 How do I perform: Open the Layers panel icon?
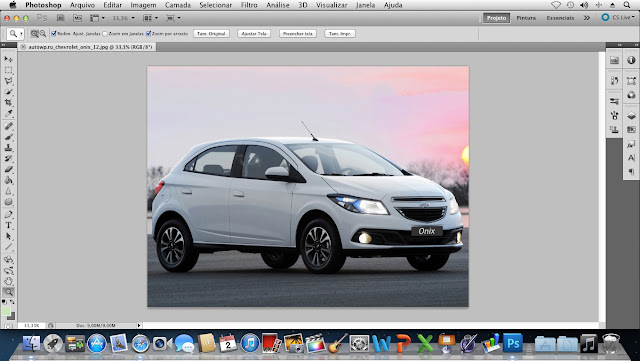(631, 116)
